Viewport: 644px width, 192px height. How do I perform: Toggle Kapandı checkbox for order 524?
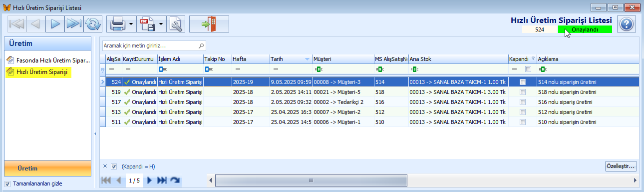click(523, 81)
